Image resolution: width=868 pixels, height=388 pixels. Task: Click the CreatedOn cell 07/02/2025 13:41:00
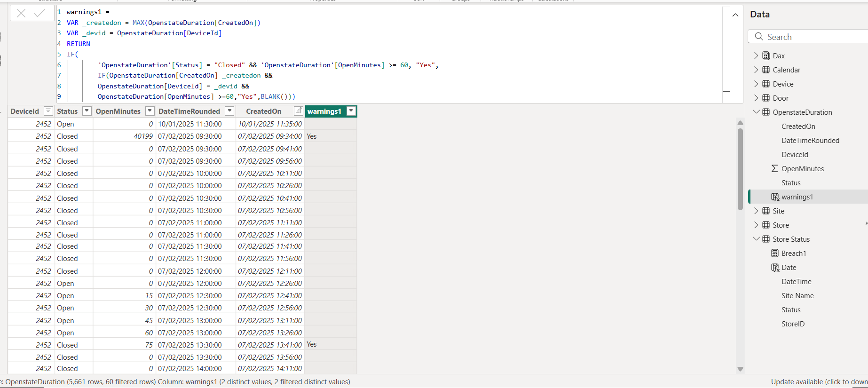click(x=270, y=345)
